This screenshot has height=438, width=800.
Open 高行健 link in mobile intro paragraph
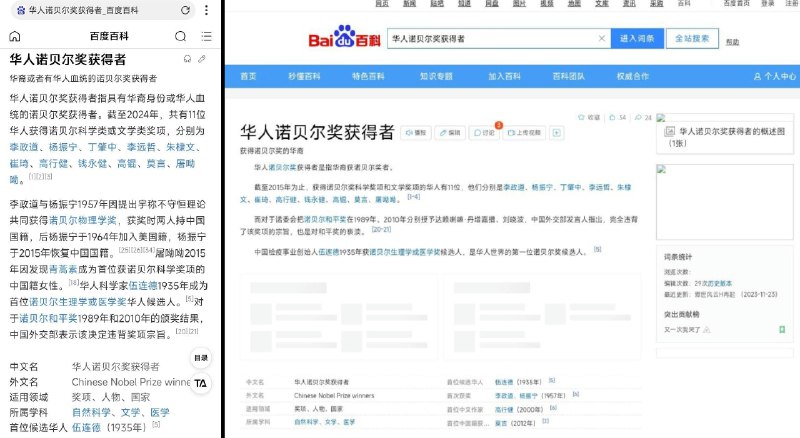click(53, 163)
